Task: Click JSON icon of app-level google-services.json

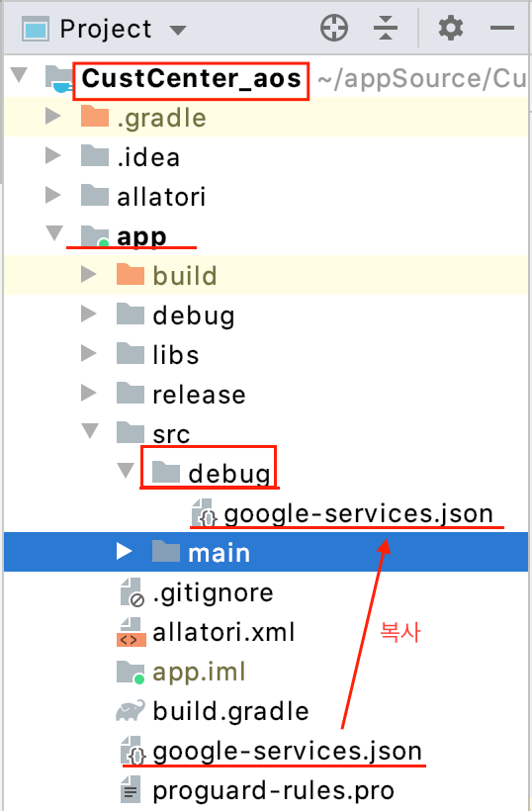Action: [x=133, y=751]
